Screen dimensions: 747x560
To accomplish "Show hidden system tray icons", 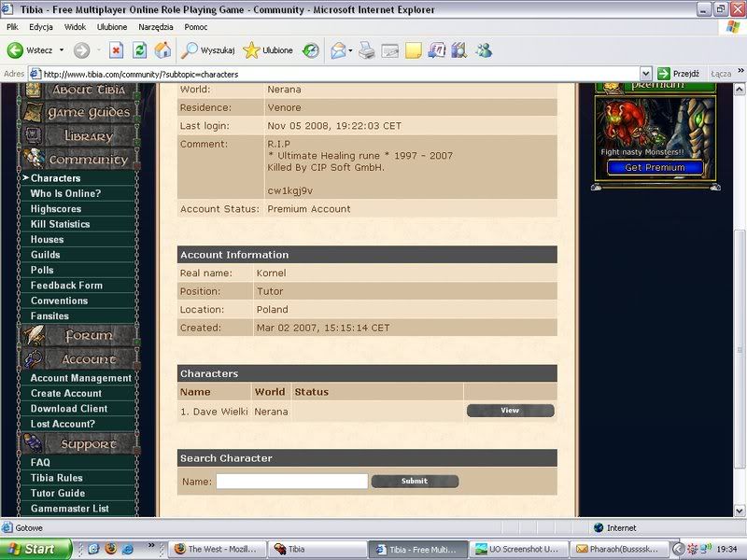I will pyautogui.click(x=678, y=549).
